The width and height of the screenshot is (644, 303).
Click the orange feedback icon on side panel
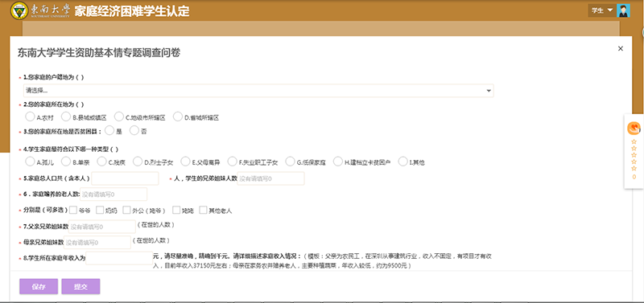(x=634, y=129)
